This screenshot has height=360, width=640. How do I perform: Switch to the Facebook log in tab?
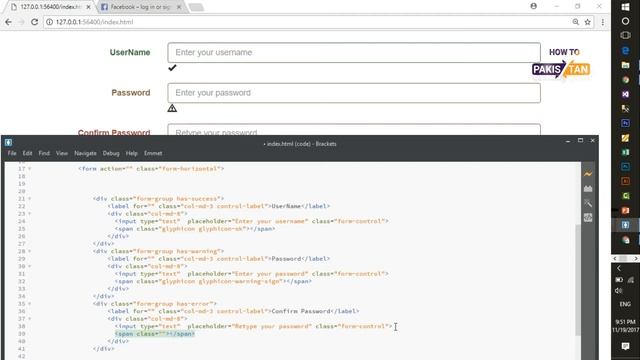140,7
